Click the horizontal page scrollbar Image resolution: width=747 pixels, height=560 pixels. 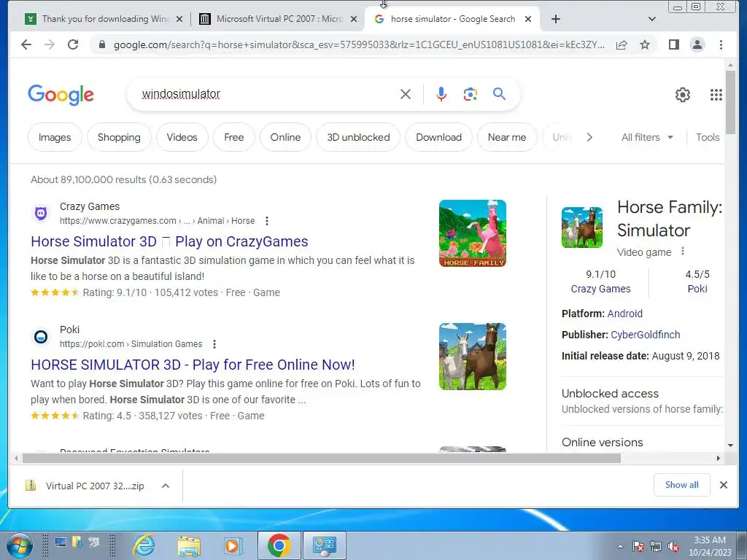[322, 458]
